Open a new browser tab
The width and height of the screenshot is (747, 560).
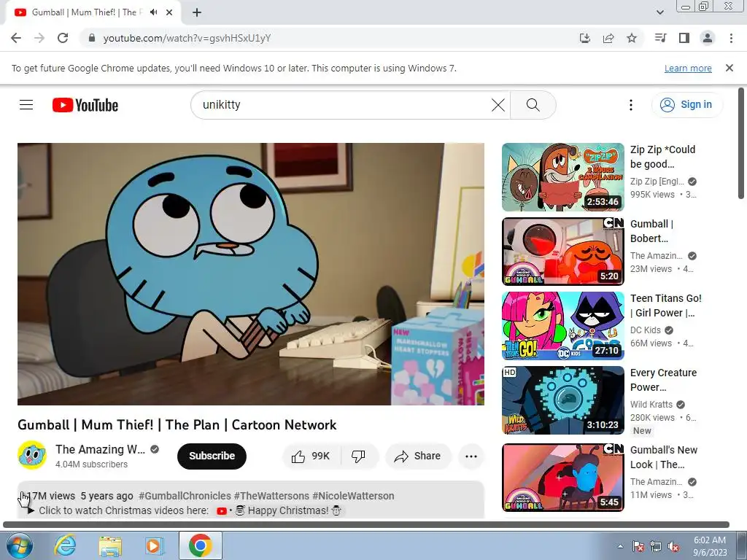pyautogui.click(x=197, y=12)
